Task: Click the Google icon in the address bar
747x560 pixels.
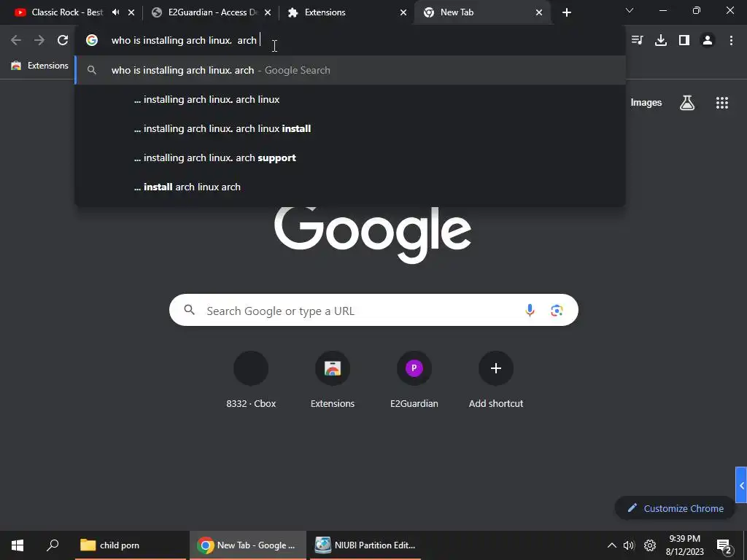Action: click(x=92, y=40)
